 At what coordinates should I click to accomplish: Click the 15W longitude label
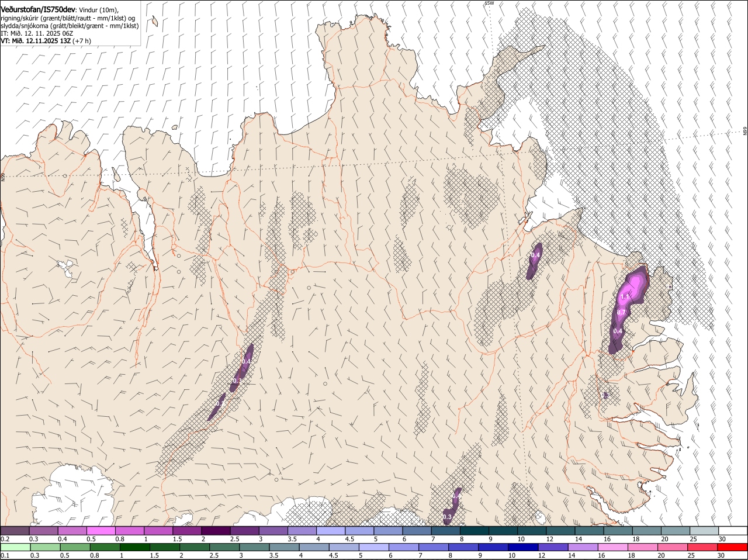489,4
